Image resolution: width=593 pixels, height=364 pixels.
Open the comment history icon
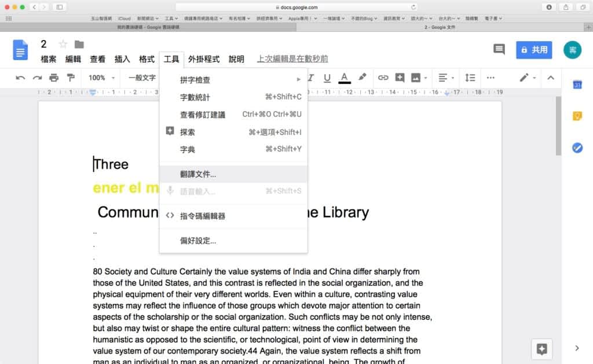click(x=499, y=50)
